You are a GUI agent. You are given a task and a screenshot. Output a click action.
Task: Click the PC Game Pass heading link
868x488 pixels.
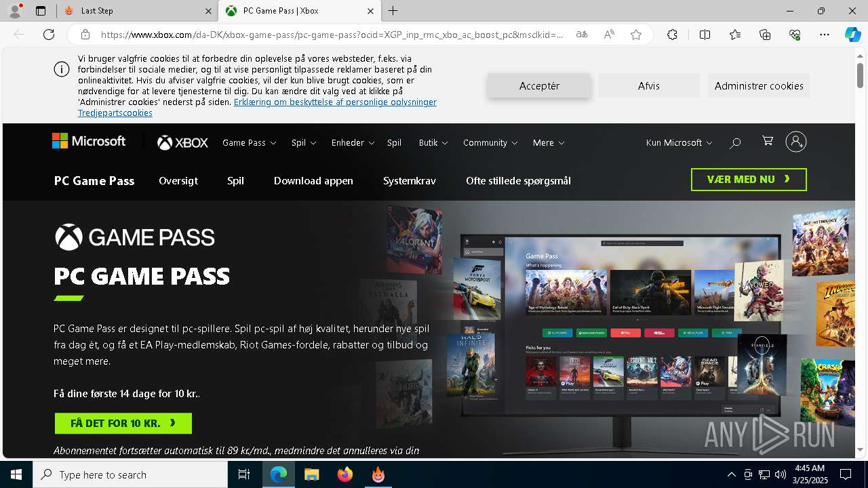[94, 180]
